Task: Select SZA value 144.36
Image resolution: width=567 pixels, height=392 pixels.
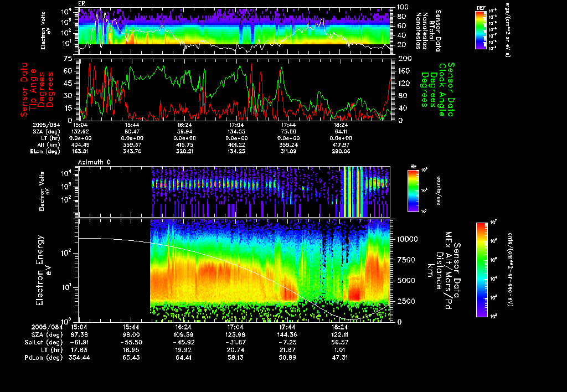Action: tap(287, 334)
